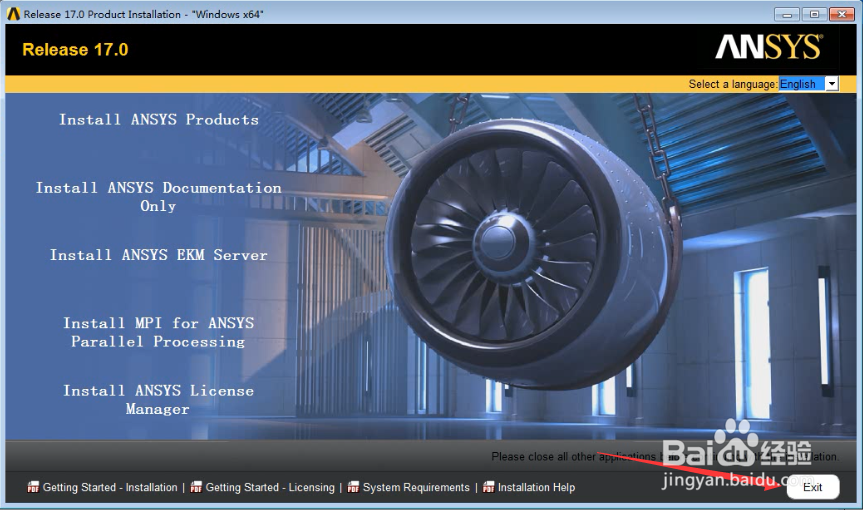Screen dimensions: 863x510
Task: View the System Requirements link
Action: 416,487
